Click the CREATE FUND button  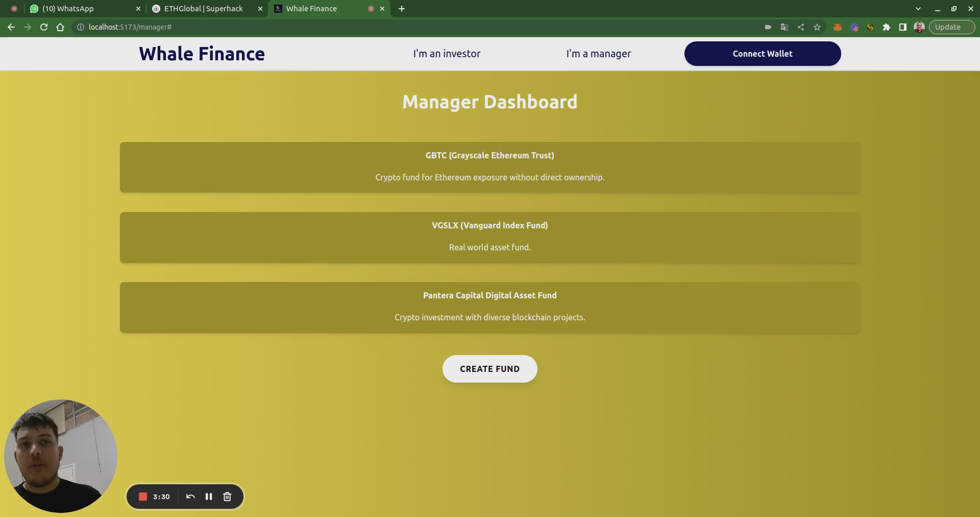(x=490, y=369)
